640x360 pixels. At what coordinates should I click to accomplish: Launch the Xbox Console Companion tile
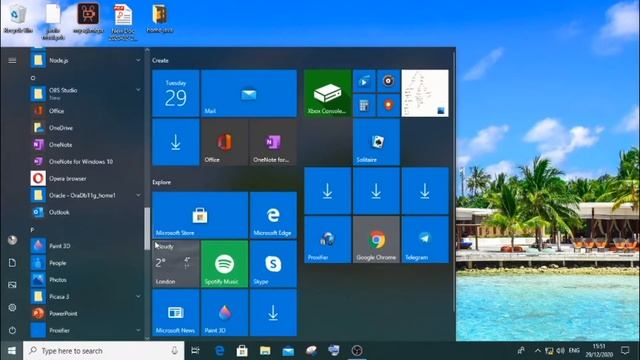[328, 93]
